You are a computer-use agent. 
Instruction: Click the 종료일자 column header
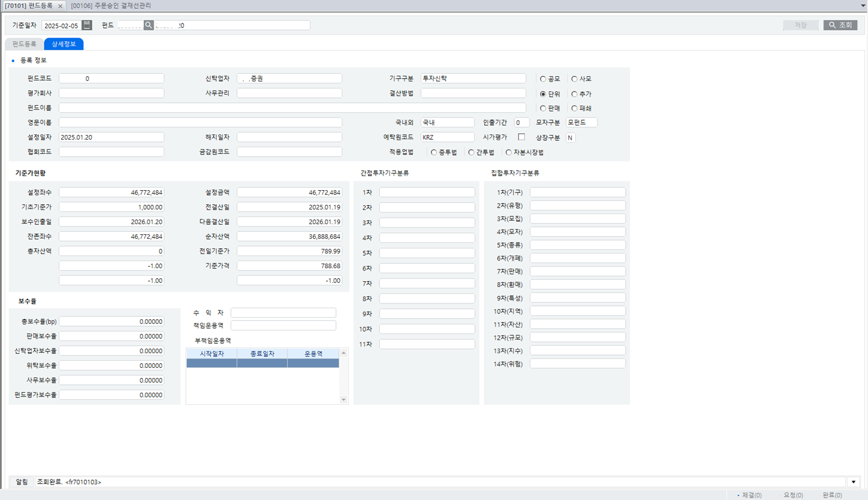point(262,353)
